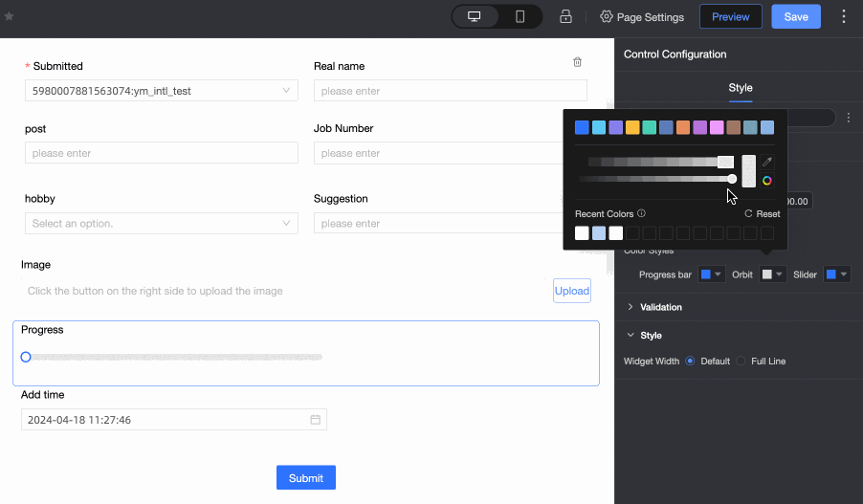Expand the Validation section
Viewport: 863px width, 504px height.
pyautogui.click(x=655, y=307)
